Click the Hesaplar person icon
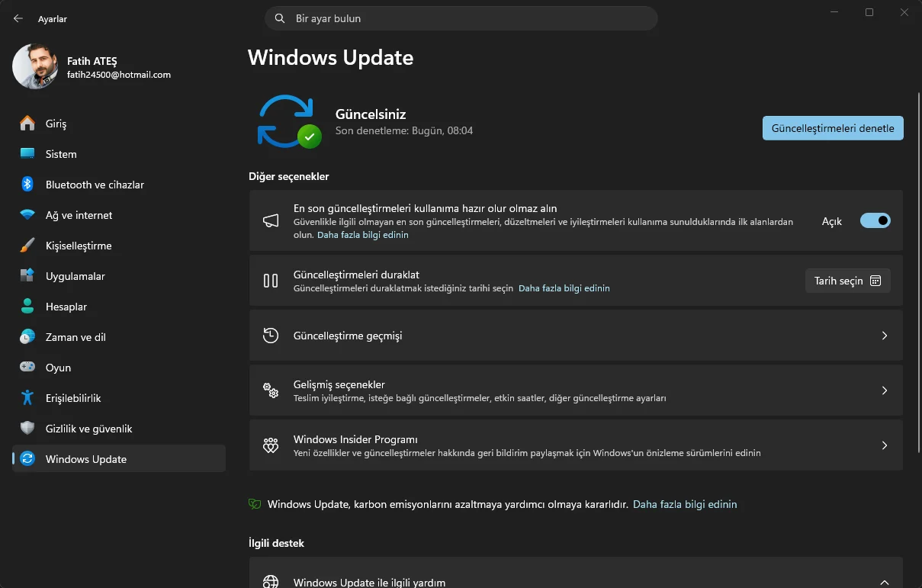The width and height of the screenshot is (922, 588). [27, 307]
